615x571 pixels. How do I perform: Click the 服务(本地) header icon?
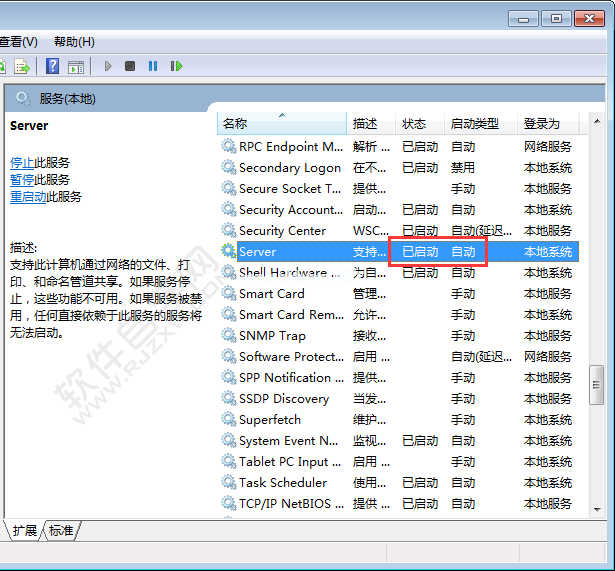click(x=23, y=98)
